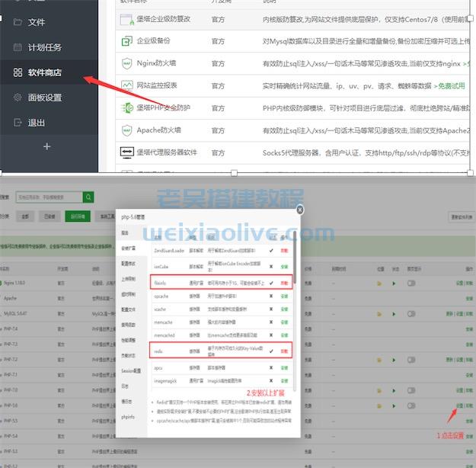Screen dimensions: 476x468
Task: Click MySQL 5.6.47 in the software list
Action: point(15,313)
